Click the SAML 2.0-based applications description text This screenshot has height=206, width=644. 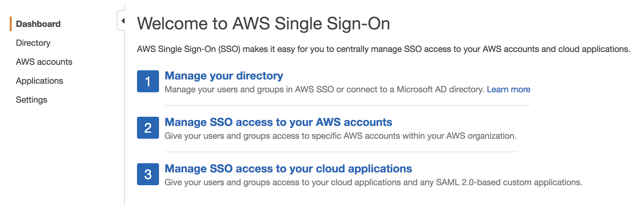[x=373, y=182]
